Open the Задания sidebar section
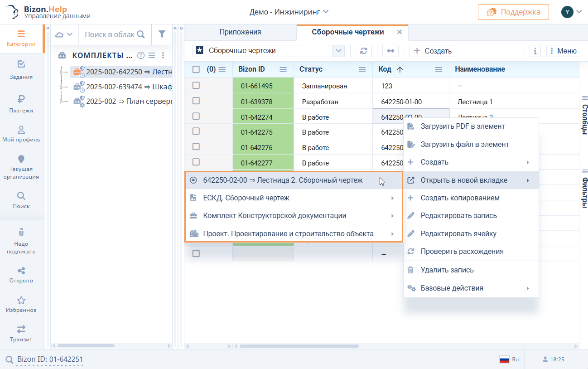The width and height of the screenshot is (588, 369). [x=21, y=70]
